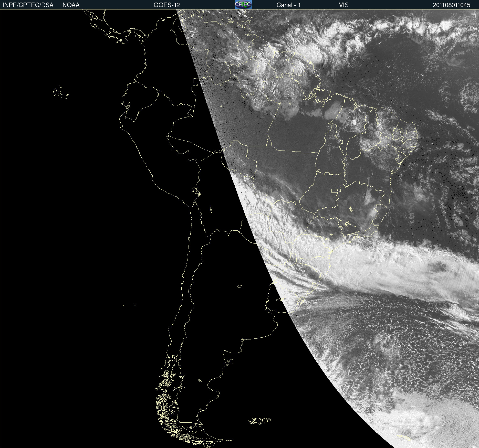Image resolution: width=479 pixels, height=448 pixels.
Task: Click the GOES-12 satellite label
Action: [167, 5]
